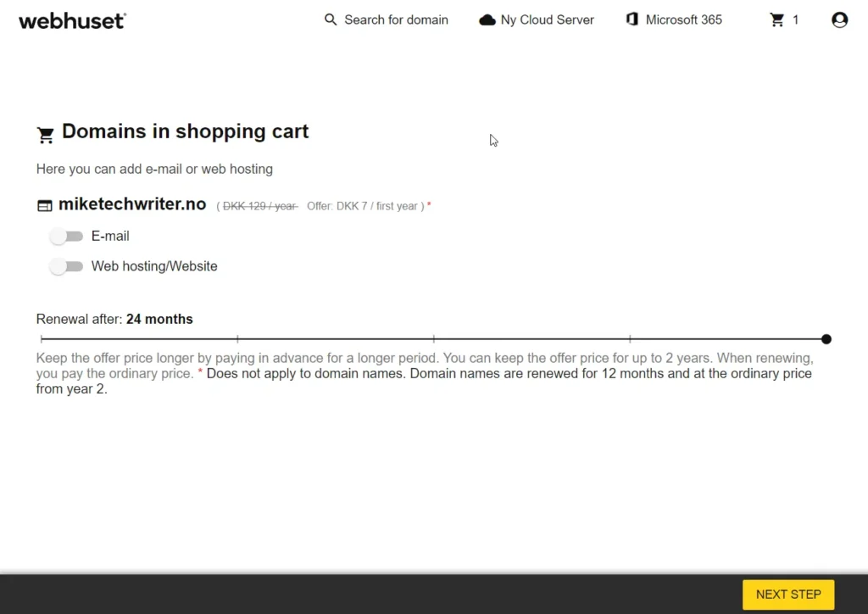Click the webhuset logo
The height and width of the screenshot is (614, 868).
point(72,20)
